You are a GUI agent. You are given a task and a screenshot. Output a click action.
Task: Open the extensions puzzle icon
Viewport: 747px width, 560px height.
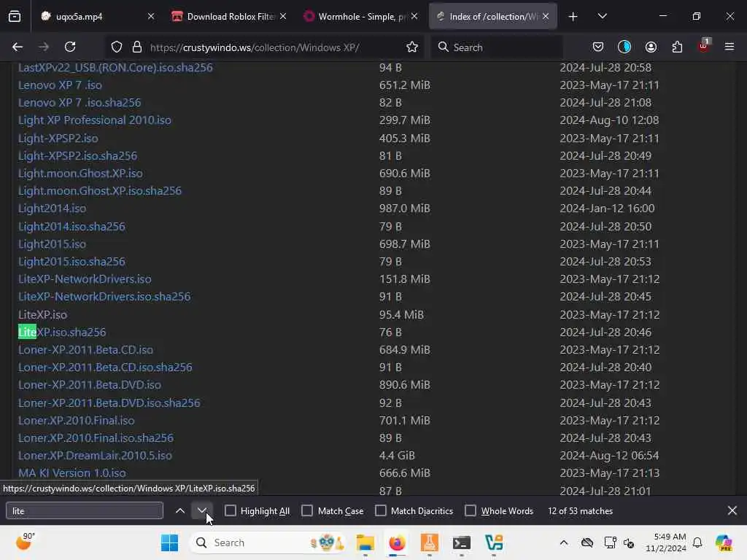coord(677,47)
